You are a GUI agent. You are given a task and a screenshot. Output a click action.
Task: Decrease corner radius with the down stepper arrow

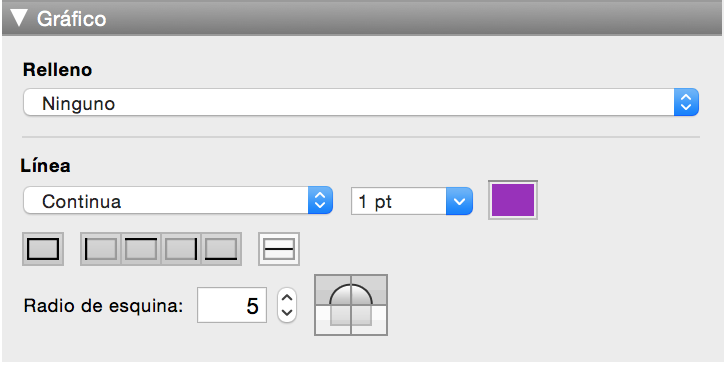pyautogui.click(x=287, y=313)
